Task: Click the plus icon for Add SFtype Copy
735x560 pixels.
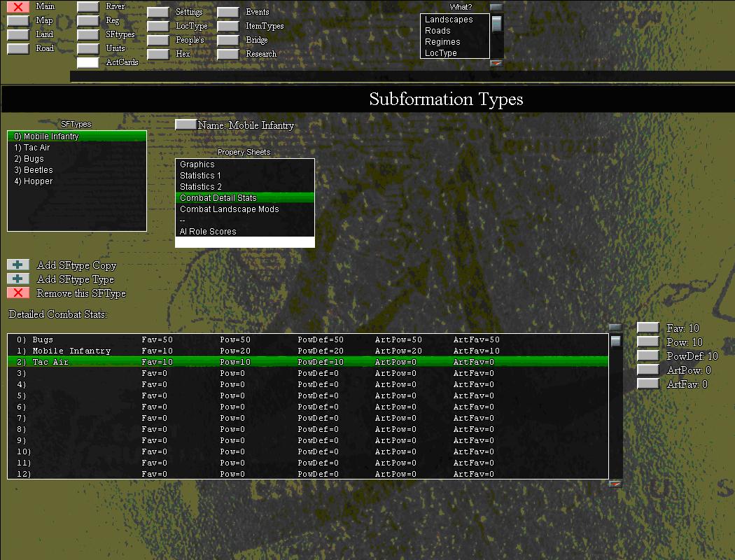Action: click(x=18, y=265)
